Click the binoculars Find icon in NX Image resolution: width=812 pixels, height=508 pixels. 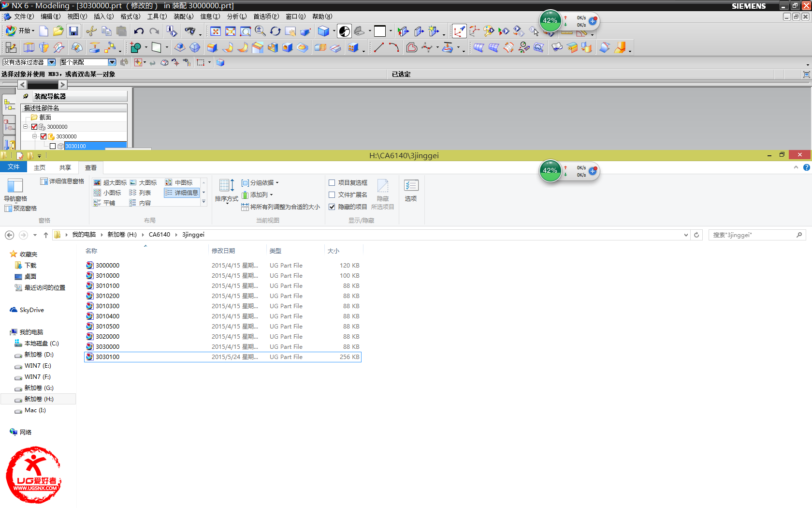tap(190, 31)
